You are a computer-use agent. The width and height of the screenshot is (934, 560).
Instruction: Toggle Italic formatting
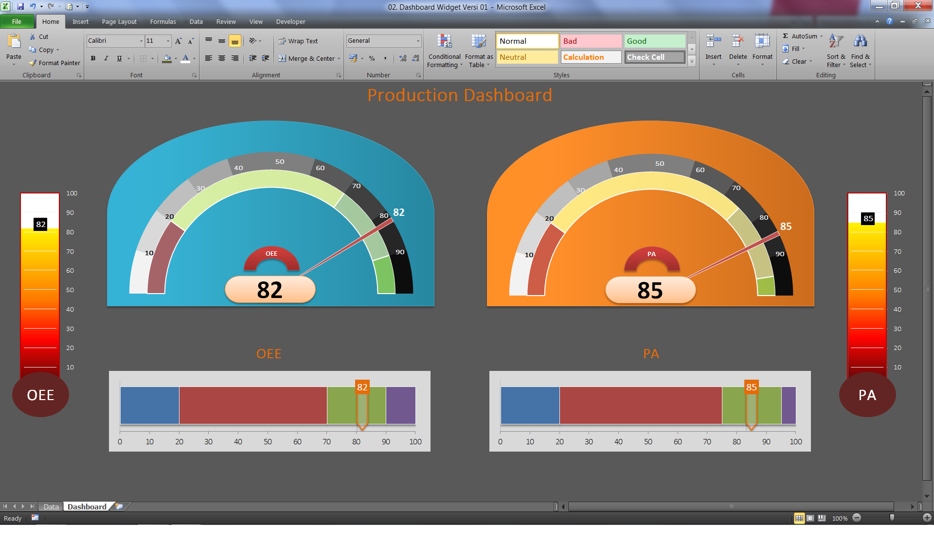(x=106, y=58)
